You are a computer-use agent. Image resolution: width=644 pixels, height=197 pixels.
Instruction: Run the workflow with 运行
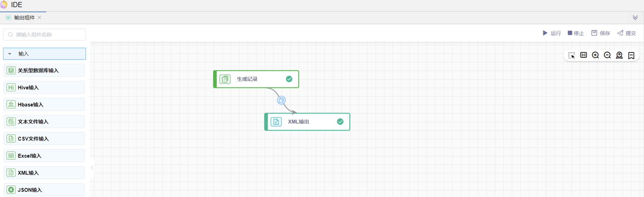point(552,33)
